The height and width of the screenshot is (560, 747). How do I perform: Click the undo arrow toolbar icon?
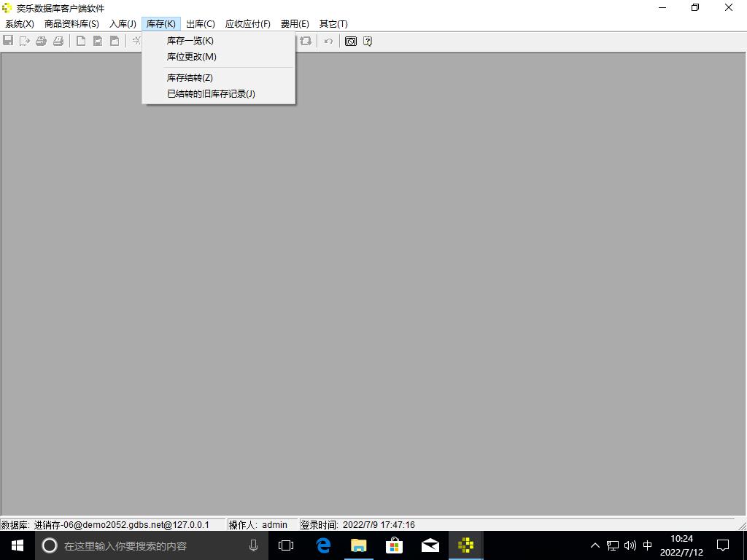pos(328,41)
